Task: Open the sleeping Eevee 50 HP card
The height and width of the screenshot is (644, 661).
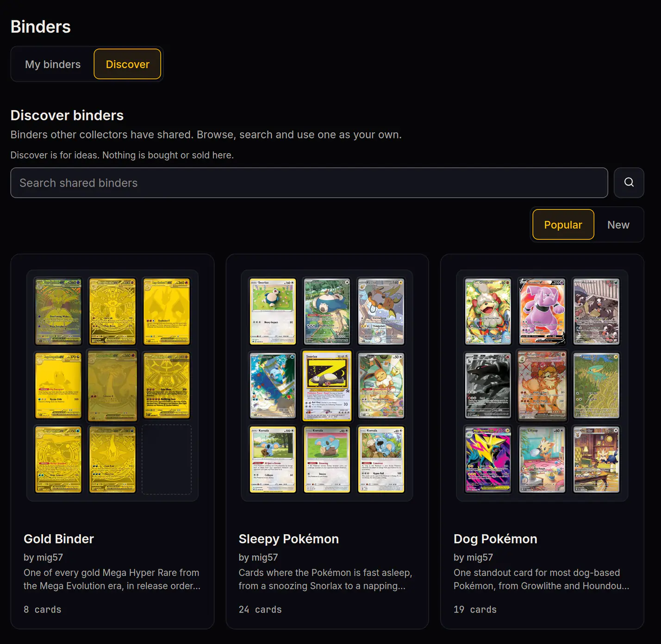Action: click(x=381, y=386)
